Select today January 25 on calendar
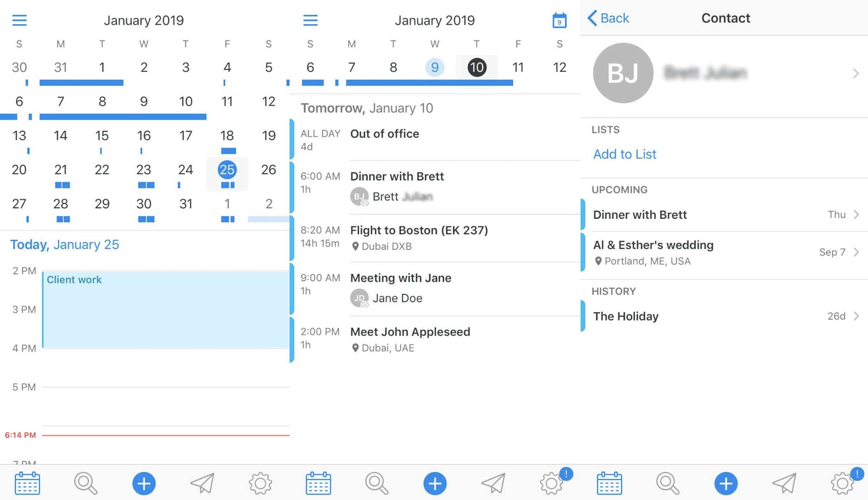 pyautogui.click(x=227, y=170)
